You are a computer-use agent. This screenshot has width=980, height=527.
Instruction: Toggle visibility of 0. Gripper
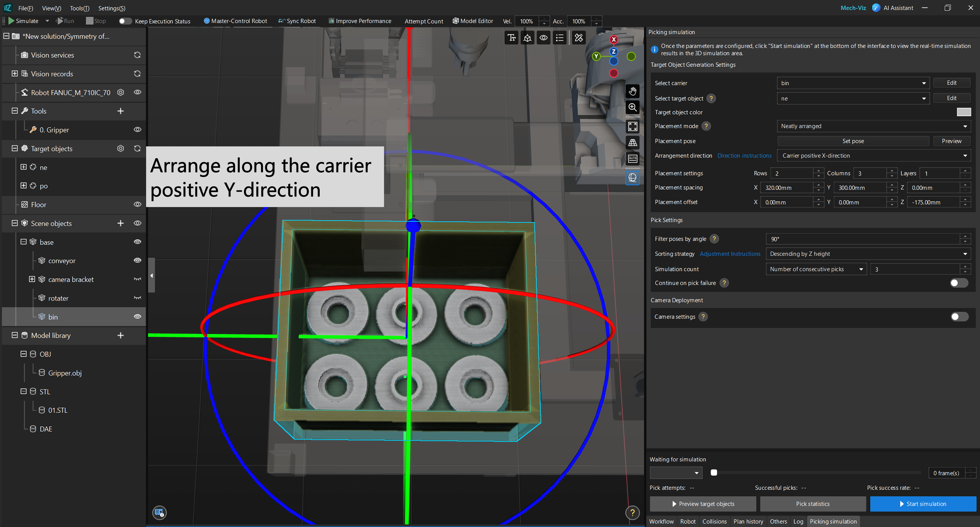pyautogui.click(x=137, y=130)
